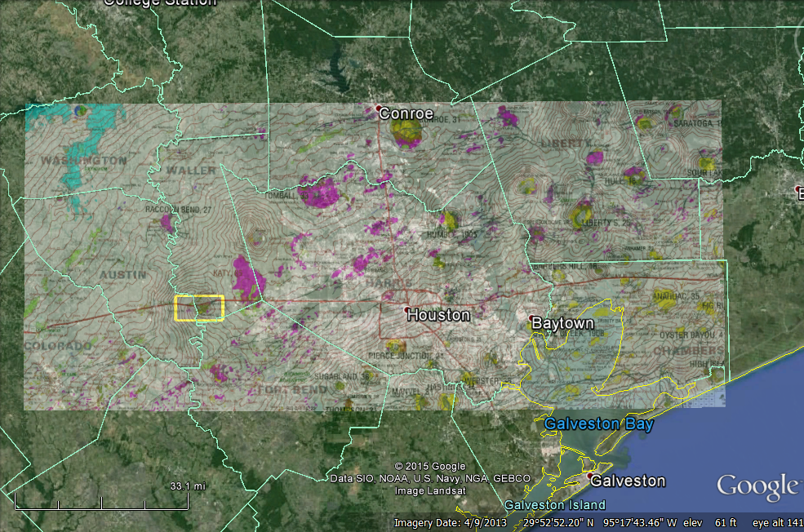Select the Houston city label
The width and height of the screenshot is (804, 532).
click(438, 315)
